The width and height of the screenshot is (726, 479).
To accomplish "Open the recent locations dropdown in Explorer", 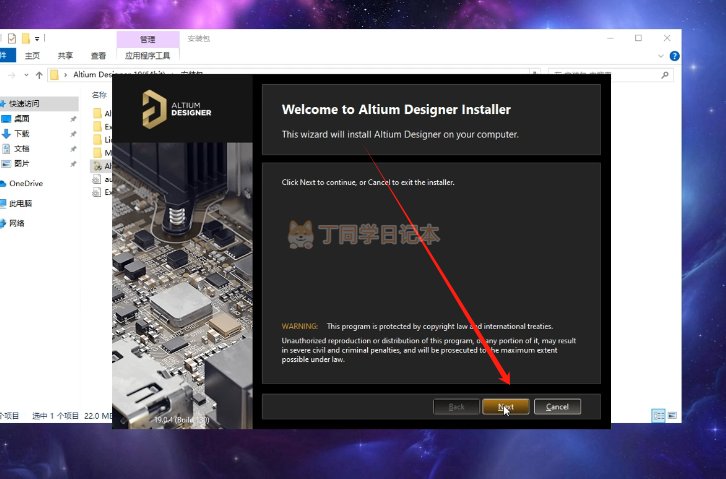I will coord(26,75).
